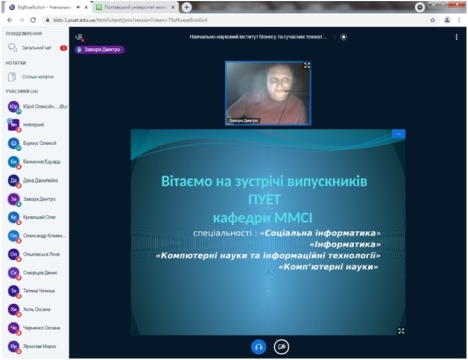This screenshot has height=360, width=468.
Task: Make the webcam video fullscreen
Action: pos(307,65)
